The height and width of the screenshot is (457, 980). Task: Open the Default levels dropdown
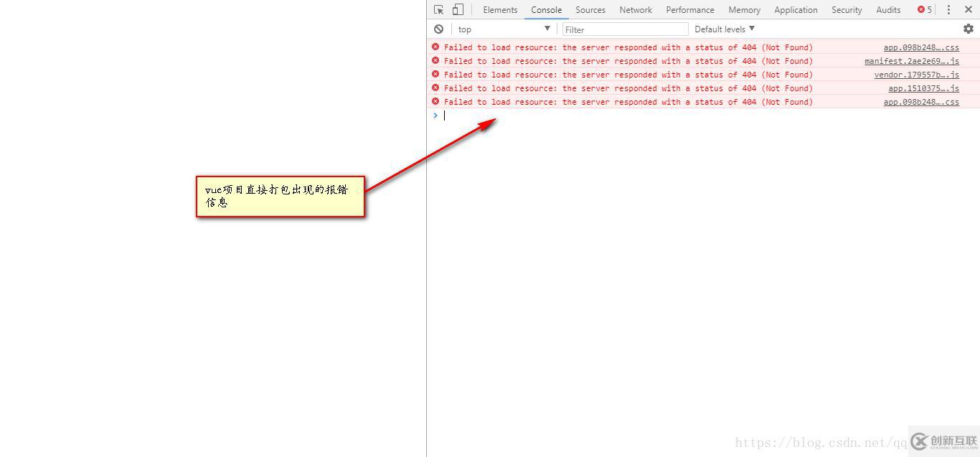tap(725, 29)
